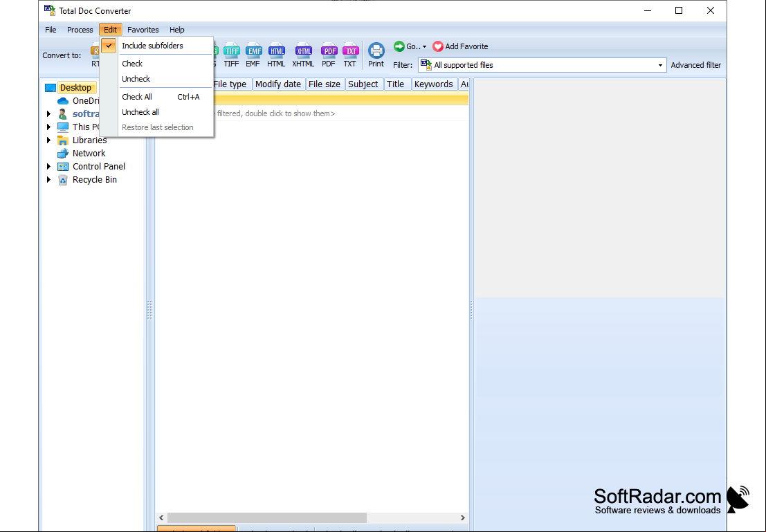Open the Advanced filter link
Image resolution: width=766 pixels, height=532 pixels.
(x=695, y=65)
